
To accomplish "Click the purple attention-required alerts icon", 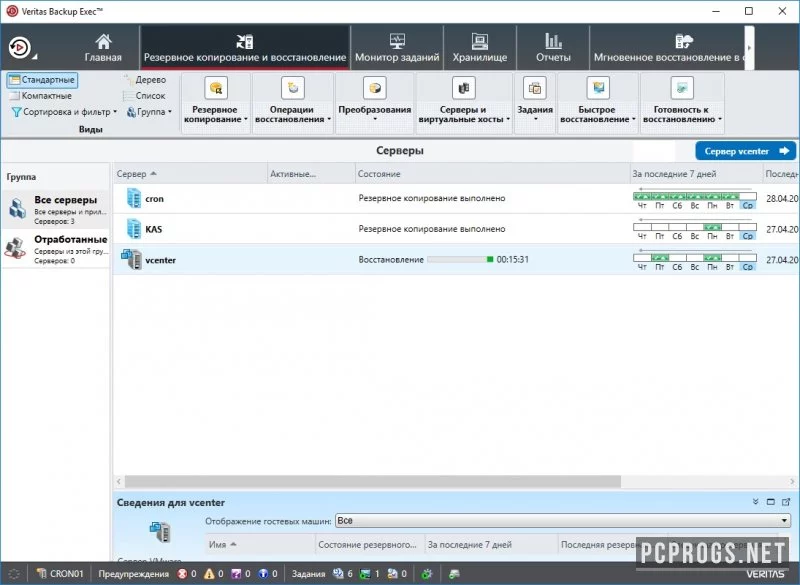I will (x=236, y=574).
